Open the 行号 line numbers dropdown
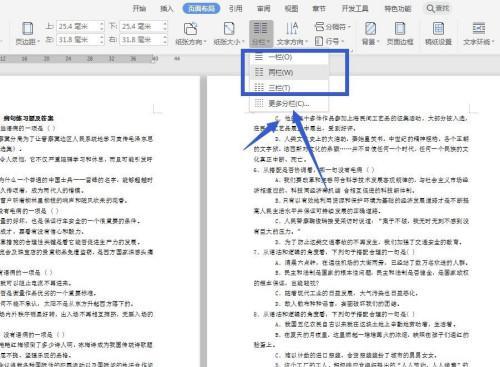This screenshot has height=367, width=500. point(329,41)
